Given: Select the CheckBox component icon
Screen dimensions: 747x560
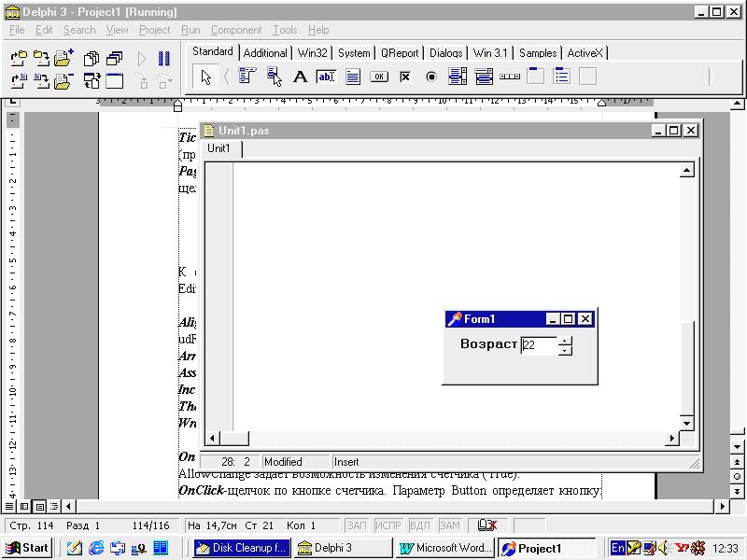Looking at the screenshot, I should (405, 77).
